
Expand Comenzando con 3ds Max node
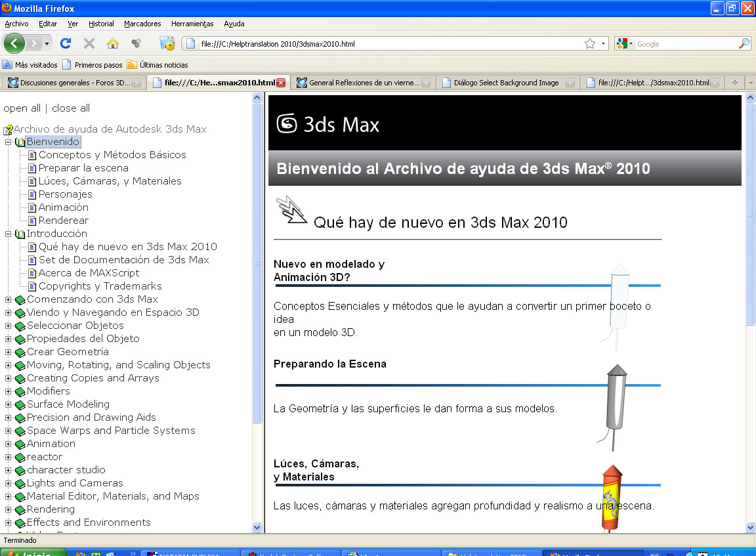tap(8, 299)
